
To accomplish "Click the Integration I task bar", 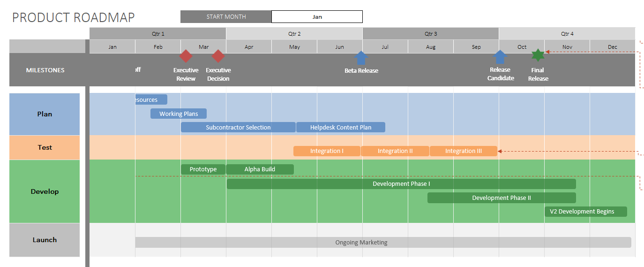I will click(327, 151).
